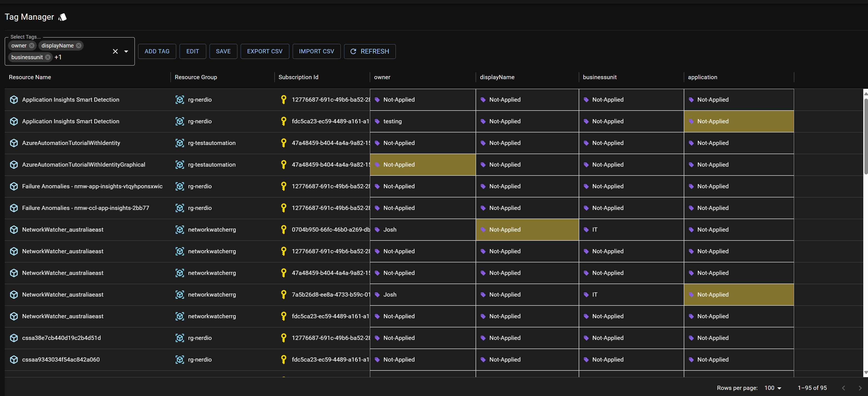Screen dimensions: 868x396
Task: Open the Rows per page 100 dropdown
Action: 773,388
